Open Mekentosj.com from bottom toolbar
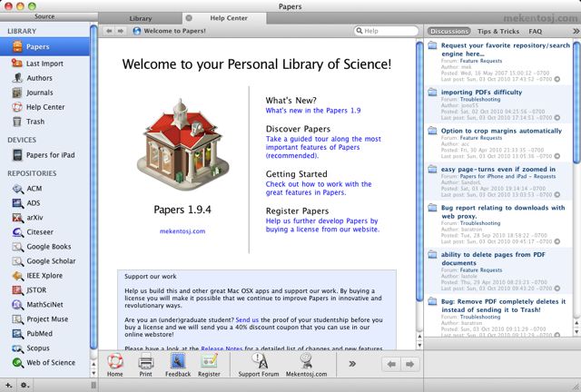 tap(307, 365)
